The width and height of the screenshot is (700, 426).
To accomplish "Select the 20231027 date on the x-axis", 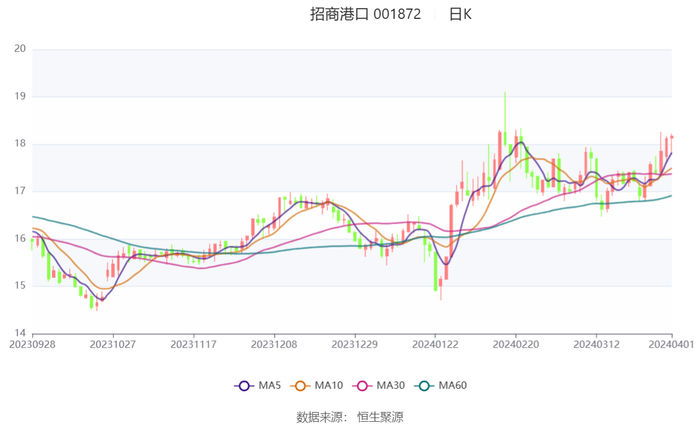I will 113,345.
